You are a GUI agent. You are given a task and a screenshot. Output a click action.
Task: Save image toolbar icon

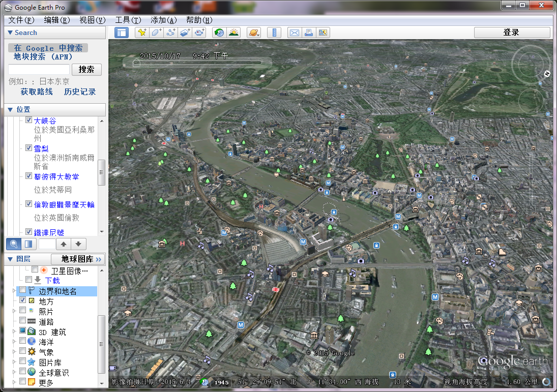point(323,33)
